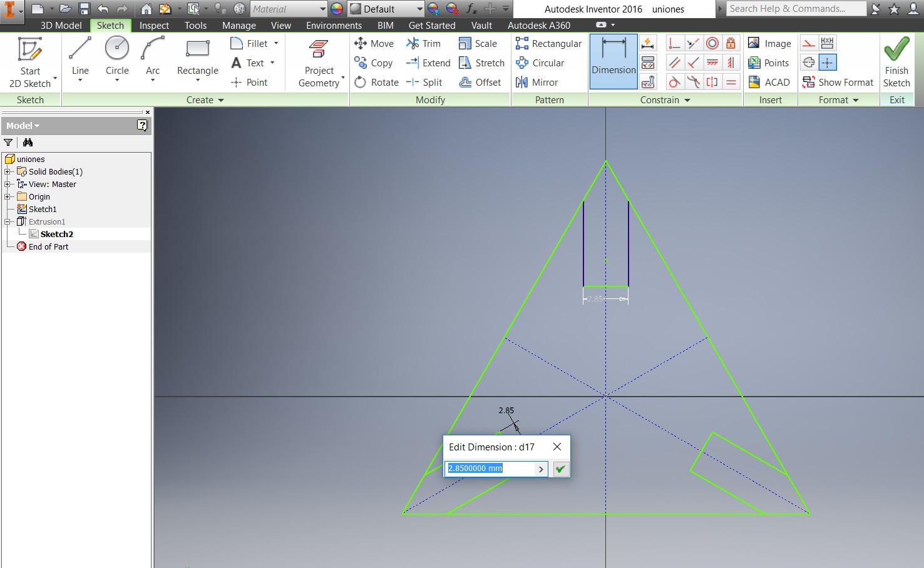924x568 pixels.
Task: Open the Environments tab
Action: tap(334, 25)
